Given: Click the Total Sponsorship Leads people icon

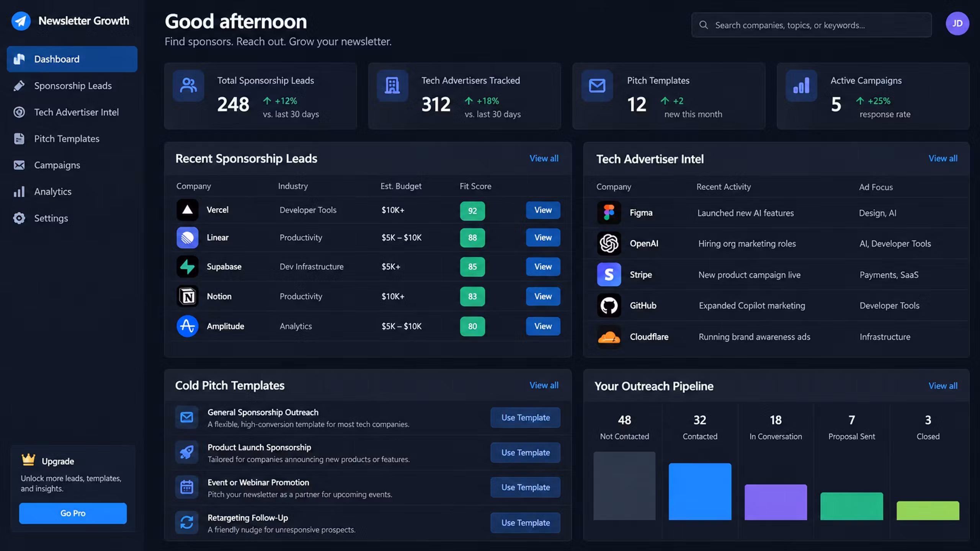Looking at the screenshot, I should point(188,86).
